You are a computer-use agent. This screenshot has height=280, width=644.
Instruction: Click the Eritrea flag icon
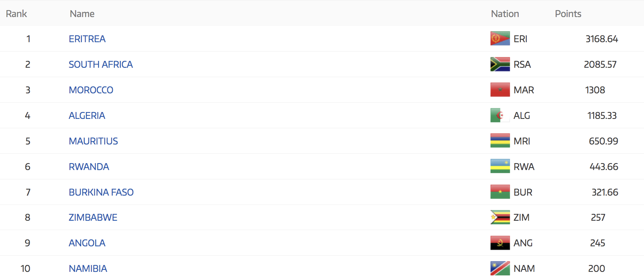coord(500,39)
